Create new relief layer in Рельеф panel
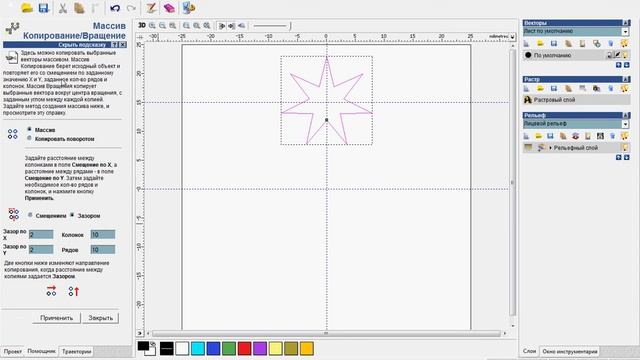The height and width of the screenshot is (360, 640). tap(527, 136)
